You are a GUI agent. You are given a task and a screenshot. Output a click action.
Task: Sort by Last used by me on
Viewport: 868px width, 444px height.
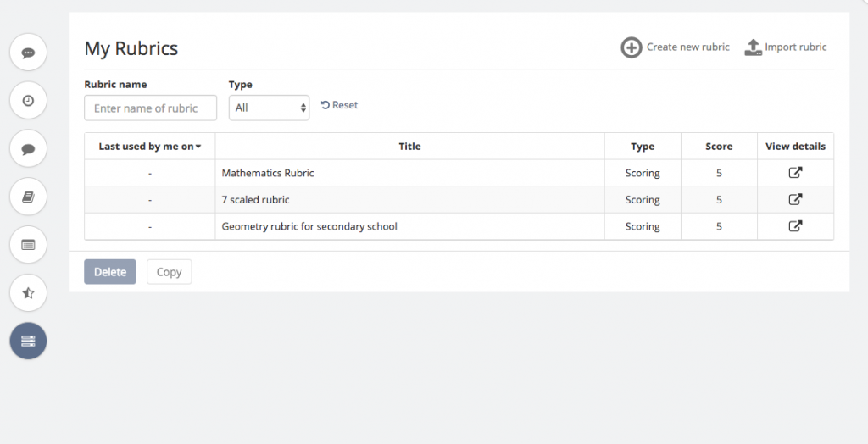(x=149, y=147)
